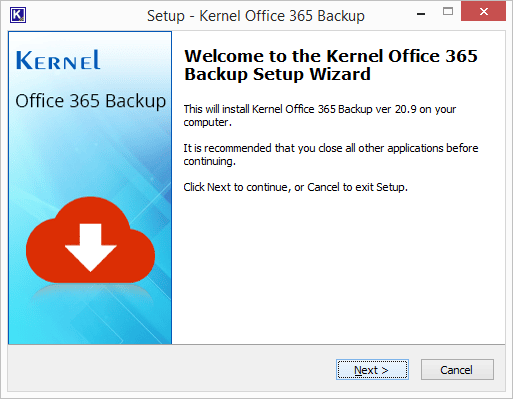Minimize the setup window
This screenshot has height=399, width=513.
(421, 14)
